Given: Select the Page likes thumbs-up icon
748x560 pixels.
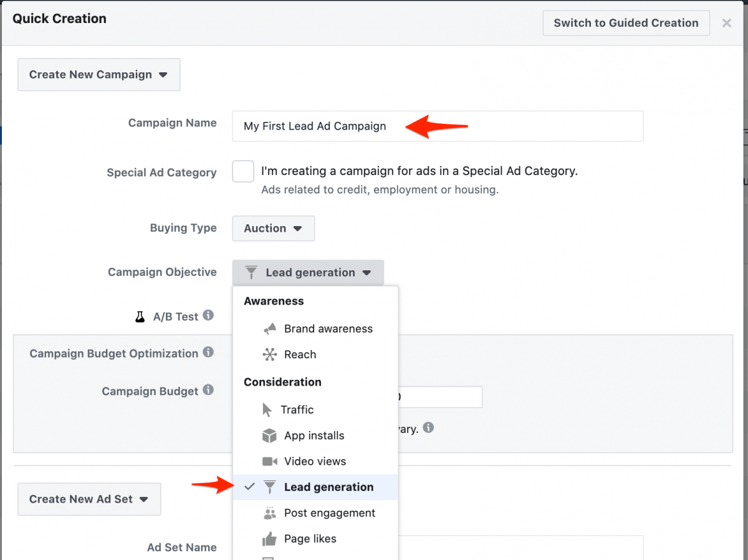Looking at the screenshot, I should coord(269,538).
